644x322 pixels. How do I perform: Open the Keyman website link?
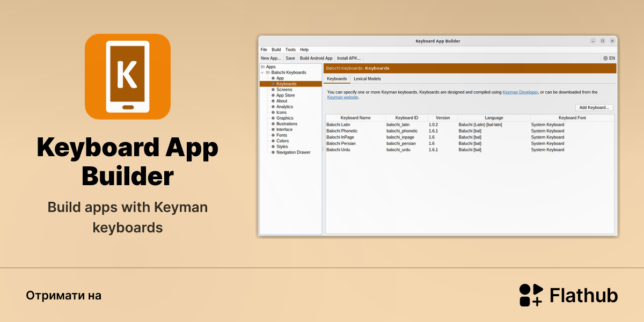(x=343, y=97)
